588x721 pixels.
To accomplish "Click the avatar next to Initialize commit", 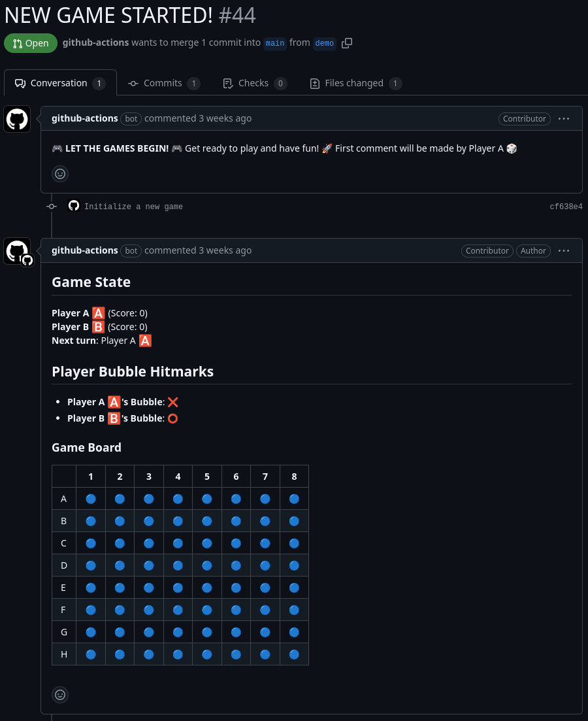I will pos(74,205).
